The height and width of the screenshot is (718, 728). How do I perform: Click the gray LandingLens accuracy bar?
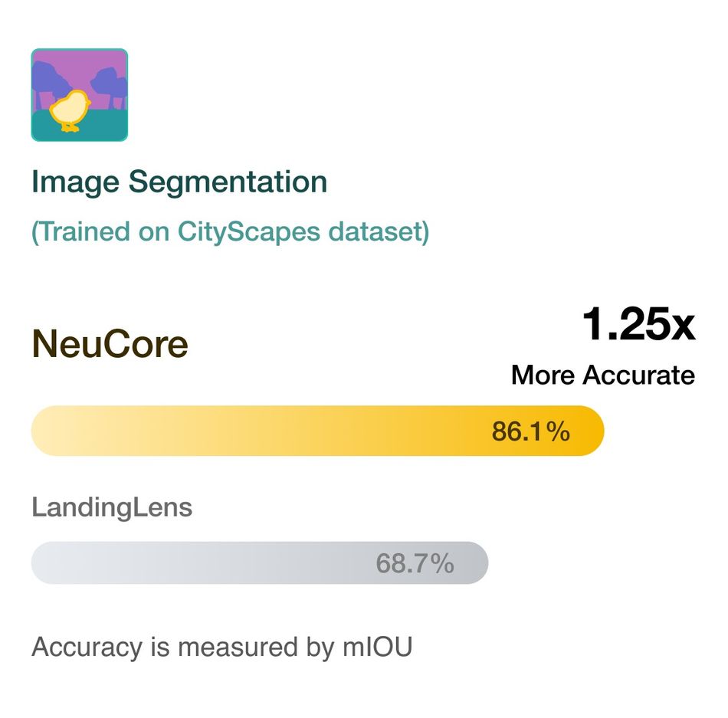click(260, 562)
